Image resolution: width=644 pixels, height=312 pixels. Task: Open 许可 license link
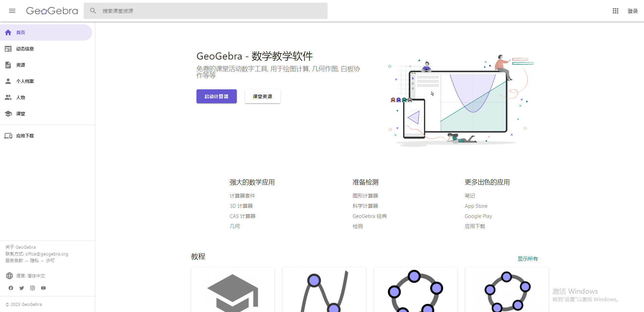click(x=50, y=261)
